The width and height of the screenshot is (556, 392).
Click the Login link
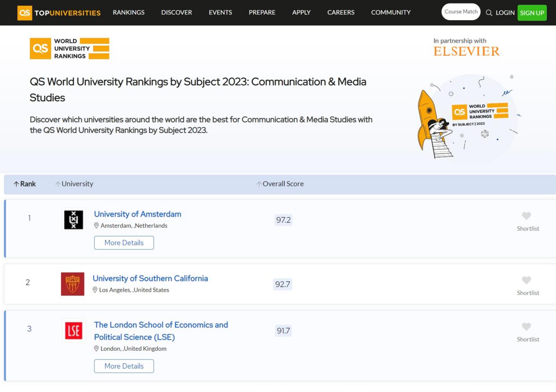point(505,13)
